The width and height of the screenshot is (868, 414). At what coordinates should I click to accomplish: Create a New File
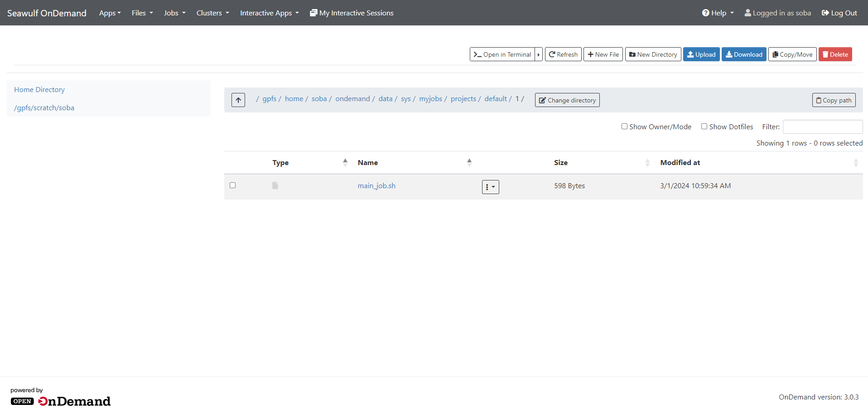[x=603, y=54]
